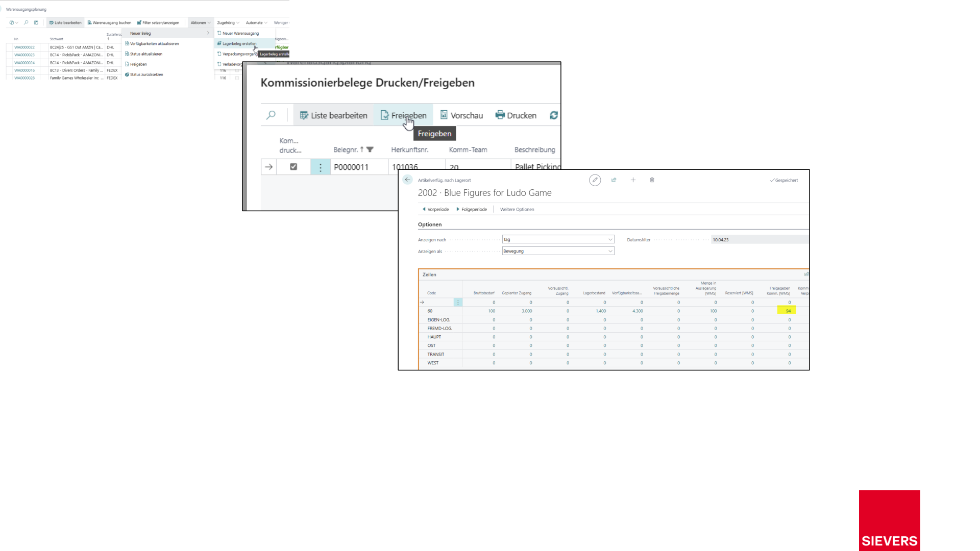Select Lagerbeleg erstellen menu entry
The image size is (980, 551).
239,43
